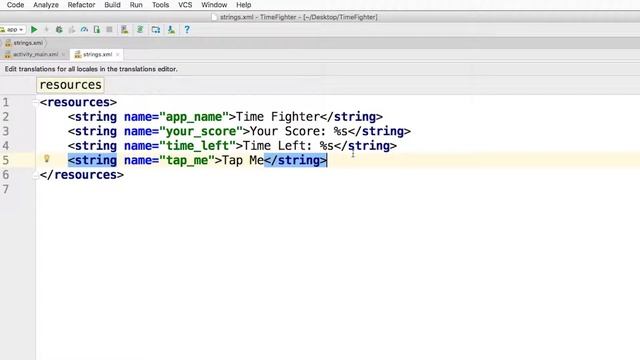Open the Build menu
This screenshot has height=360, width=640.
[112, 5]
